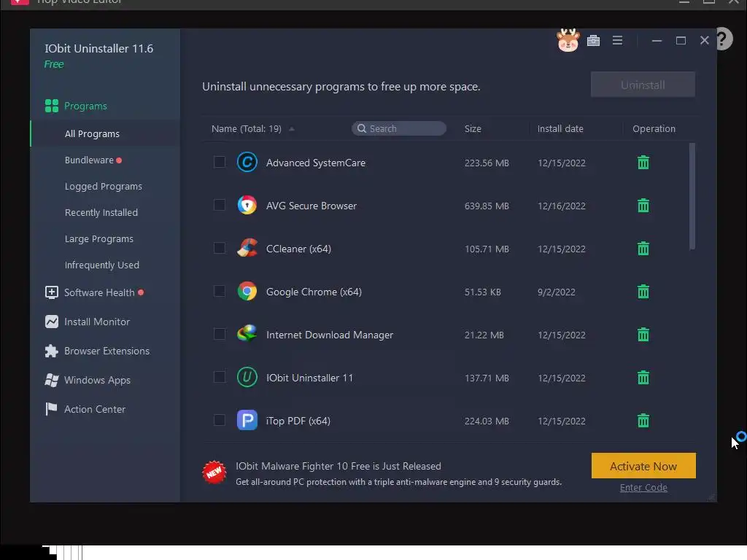
Task: Check the Internet Download Manager checkbox
Action: pos(219,334)
